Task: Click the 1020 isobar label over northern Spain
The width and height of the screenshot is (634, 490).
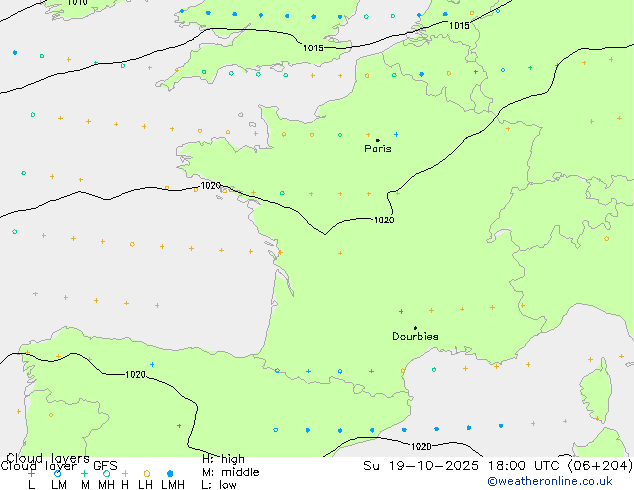Action: [x=135, y=375]
